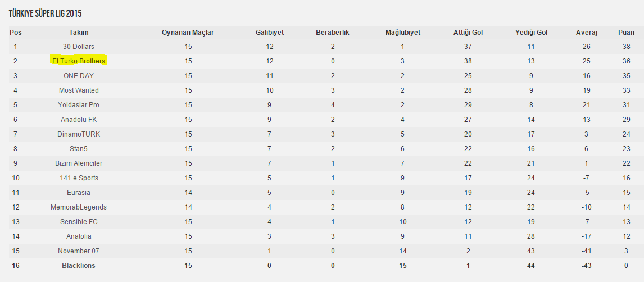The image size is (644, 282).
Task: Click the Türkiye Süper Lig 2015 title
Action: pyautogui.click(x=45, y=14)
